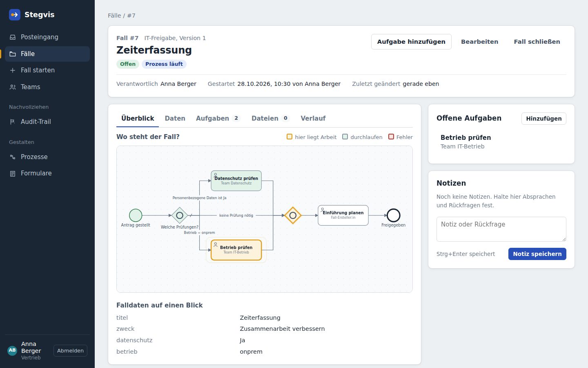Click the Notiz speichern button
Viewport: 588px width, 368px height.
[x=537, y=254]
